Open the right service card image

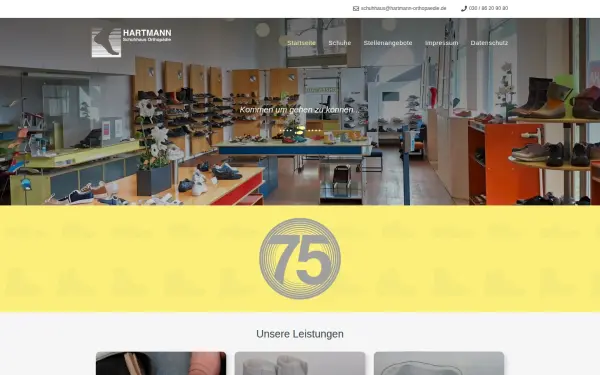click(439, 364)
